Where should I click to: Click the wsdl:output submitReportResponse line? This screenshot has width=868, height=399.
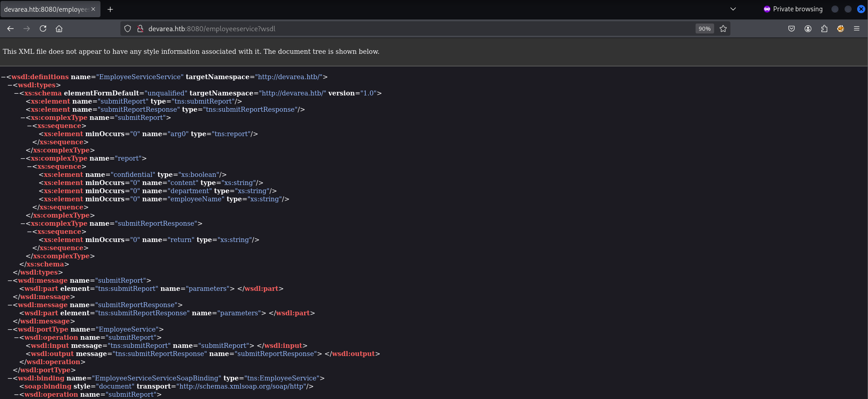[203, 354]
